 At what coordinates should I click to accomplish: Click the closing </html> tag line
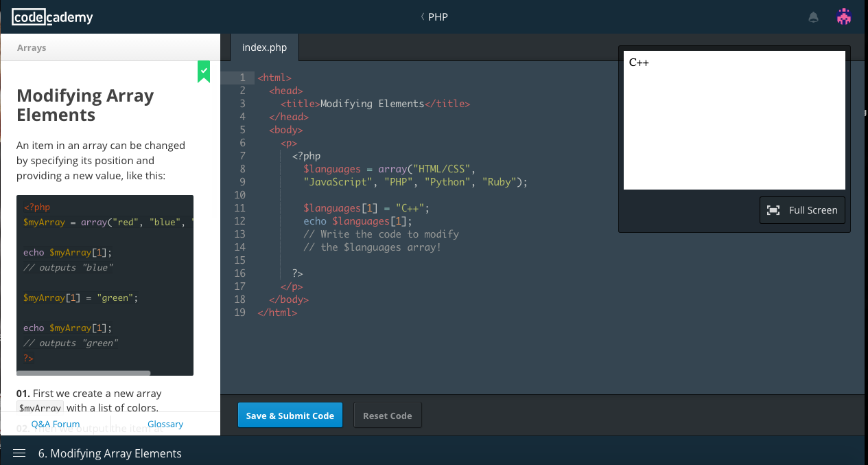277,313
